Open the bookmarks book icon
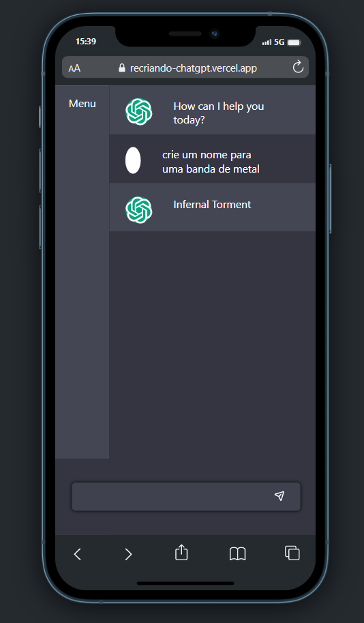Screen dimensions: 364x623 237,553
